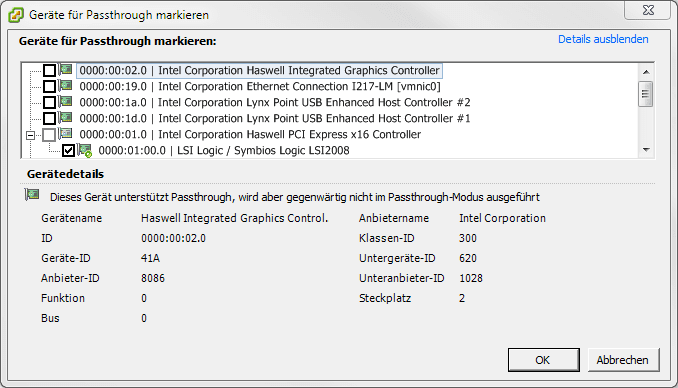Click the Details ausblenden link

603,39
